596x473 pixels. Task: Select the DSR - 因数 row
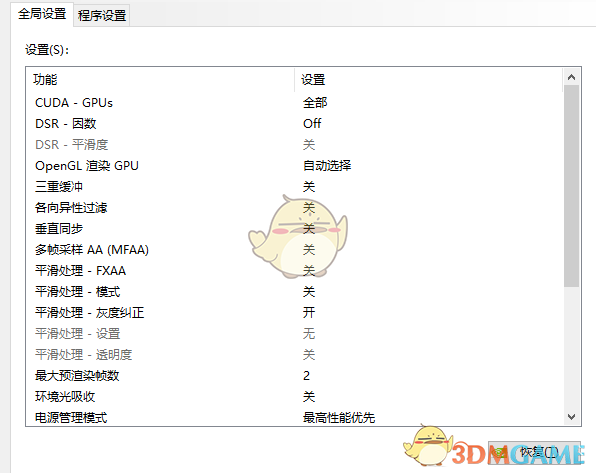coord(295,124)
